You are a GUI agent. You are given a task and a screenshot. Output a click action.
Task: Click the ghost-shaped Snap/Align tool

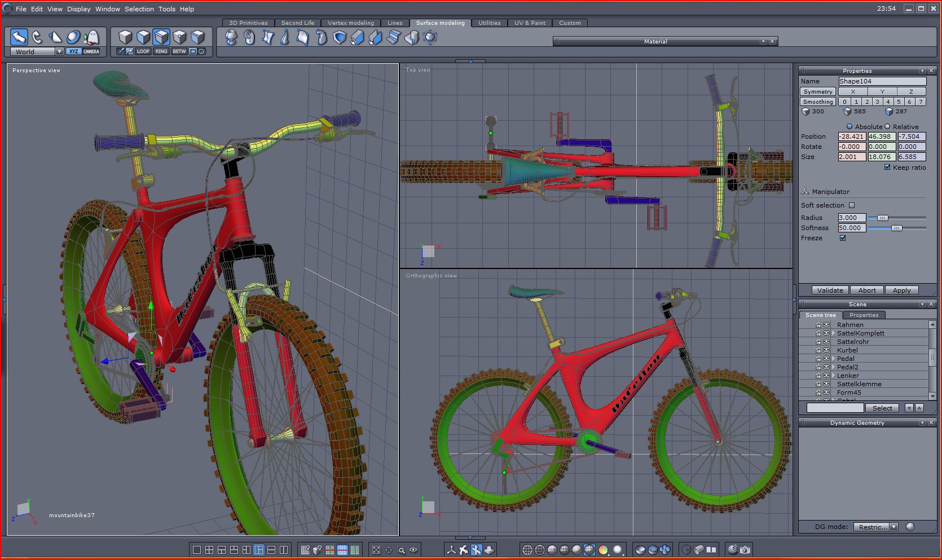pyautogui.click(x=91, y=37)
